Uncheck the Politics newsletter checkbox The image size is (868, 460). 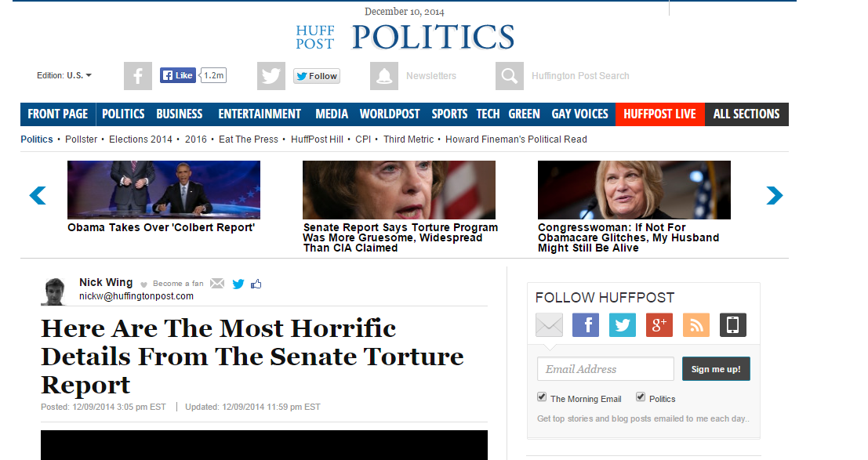pos(641,397)
